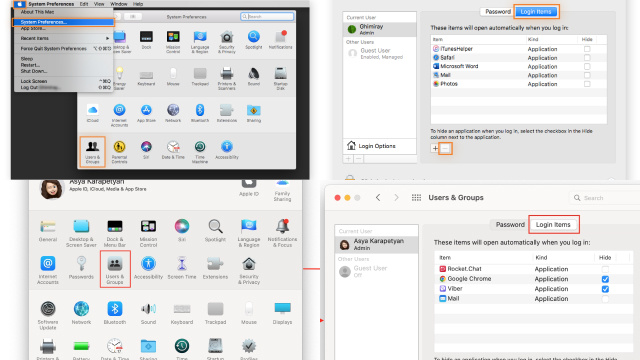Open Software Update preferences icon

(48, 315)
